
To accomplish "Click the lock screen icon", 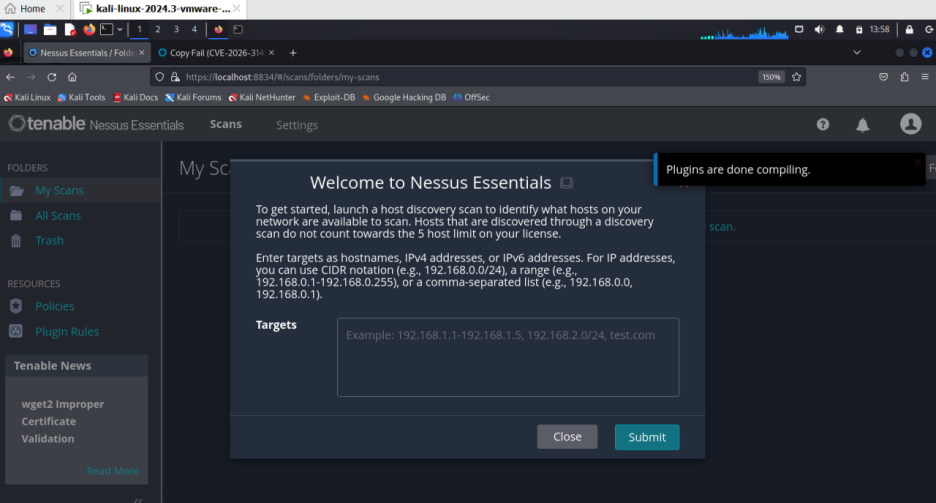I will pos(909,29).
